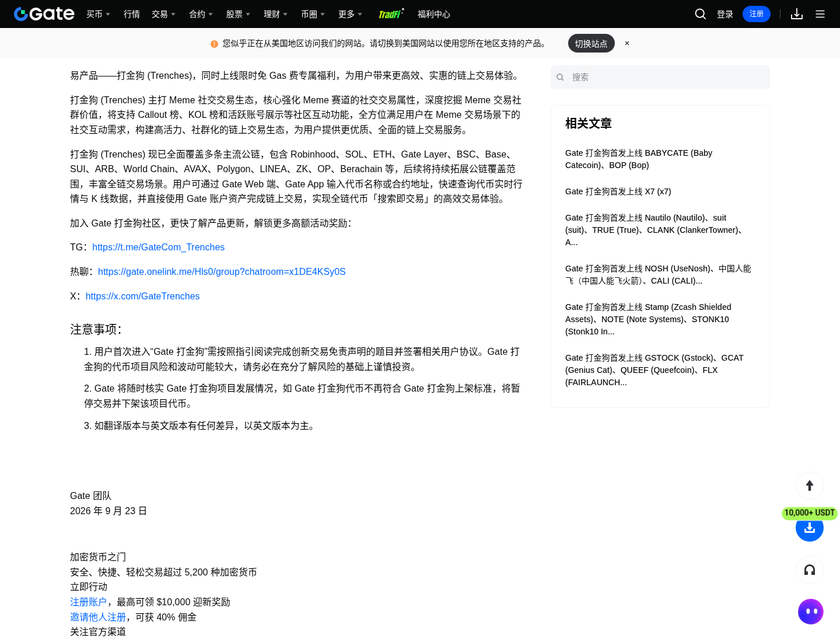Open related article about X7 (x7)
The height and width of the screenshot is (642, 840).
[618, 191]
